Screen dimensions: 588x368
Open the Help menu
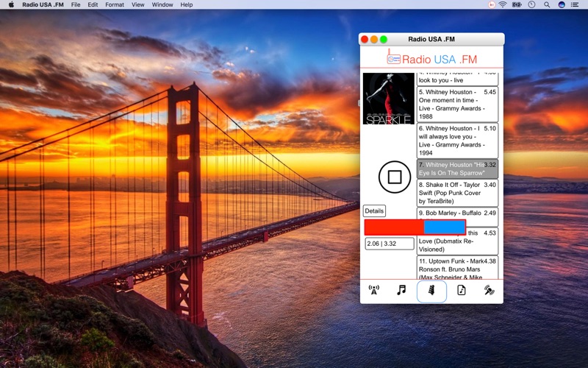(x=187, y=4)
